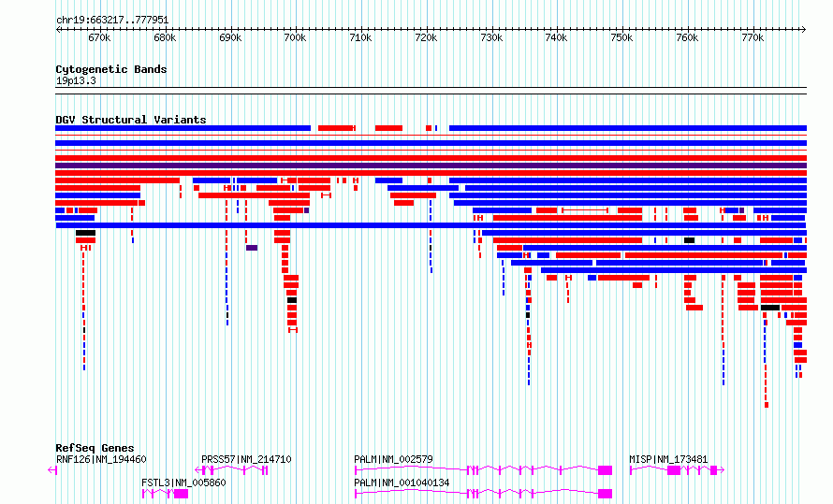Open the PALM|NM_002579 transcript label
833x504 pixels.
pos(393,459)
